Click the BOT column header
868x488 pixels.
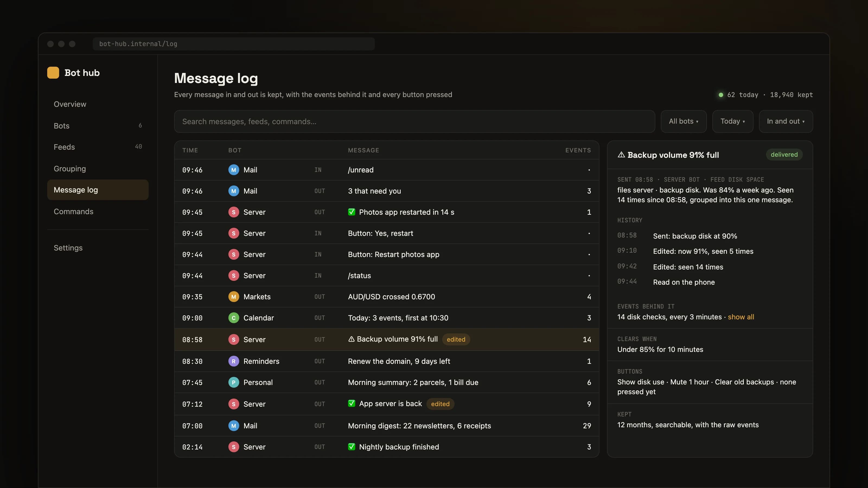point(235,150)
